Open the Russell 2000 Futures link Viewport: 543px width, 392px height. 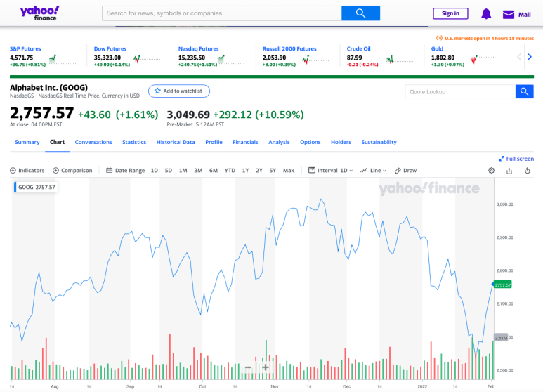pyautogui.click(x=289, y=49)
